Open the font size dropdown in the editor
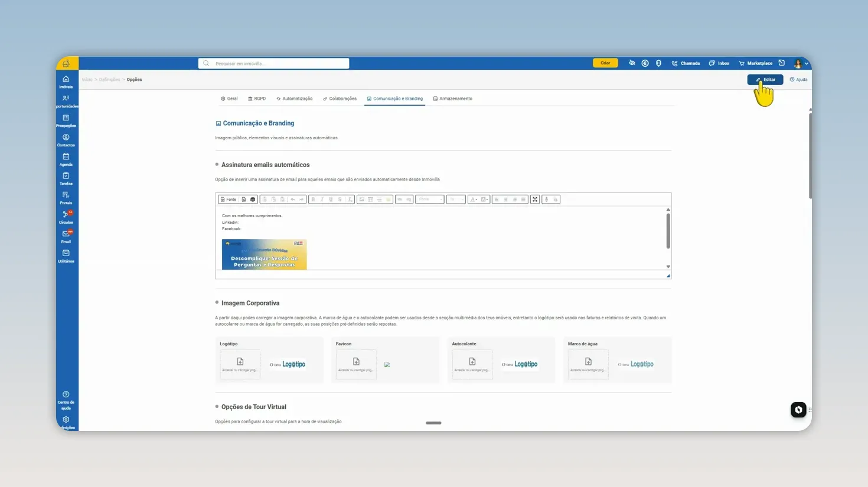Image resolution: width=868 pixels, height=487 pixels. pyautogui.click(x=456, y=200)
